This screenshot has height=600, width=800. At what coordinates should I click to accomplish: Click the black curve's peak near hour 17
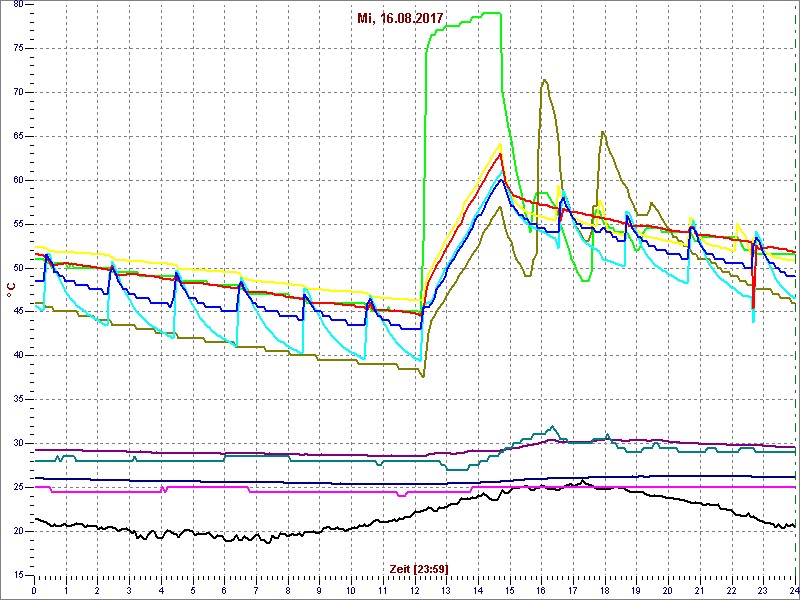coord(582,481)
